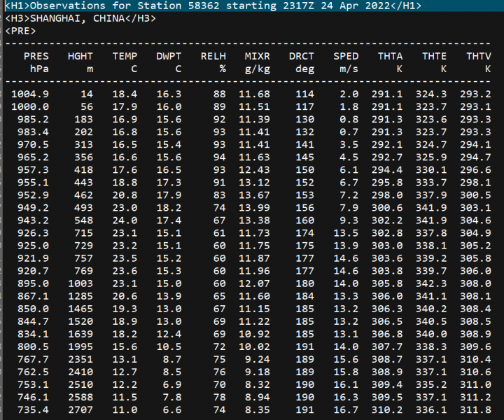The width and height of the screenshot is (504, 420).
Task: Select the RELH column header
Action: click(213, 56)
